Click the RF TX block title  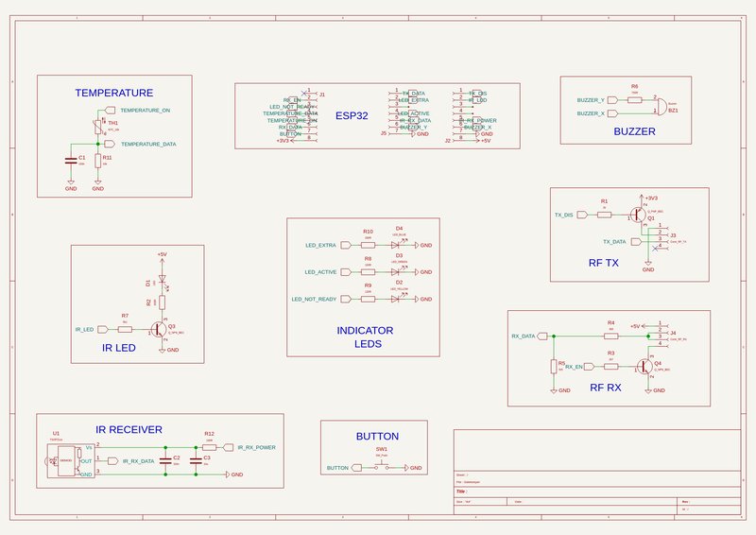(x=604, y=263)
